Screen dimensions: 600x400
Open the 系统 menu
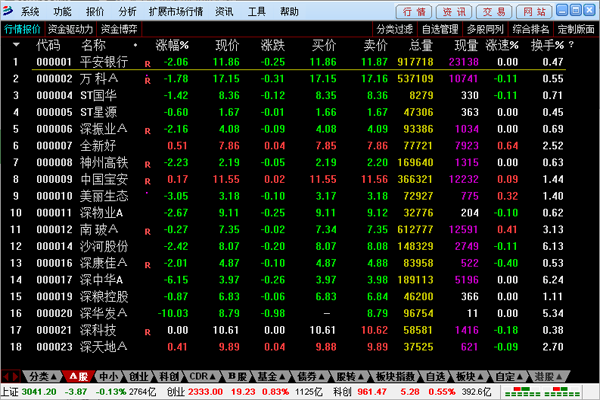point(30,12)
